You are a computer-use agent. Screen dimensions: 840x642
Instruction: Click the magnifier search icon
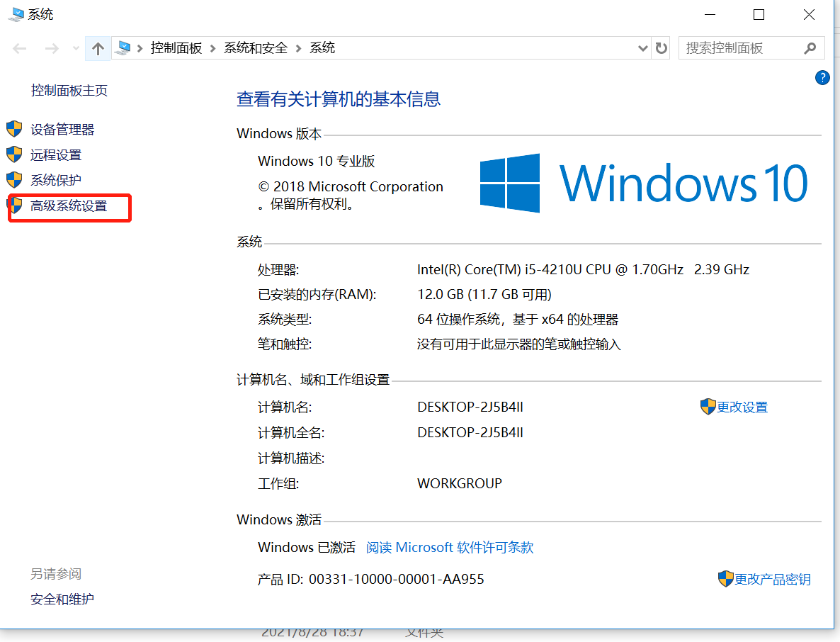tap(810, 48)
